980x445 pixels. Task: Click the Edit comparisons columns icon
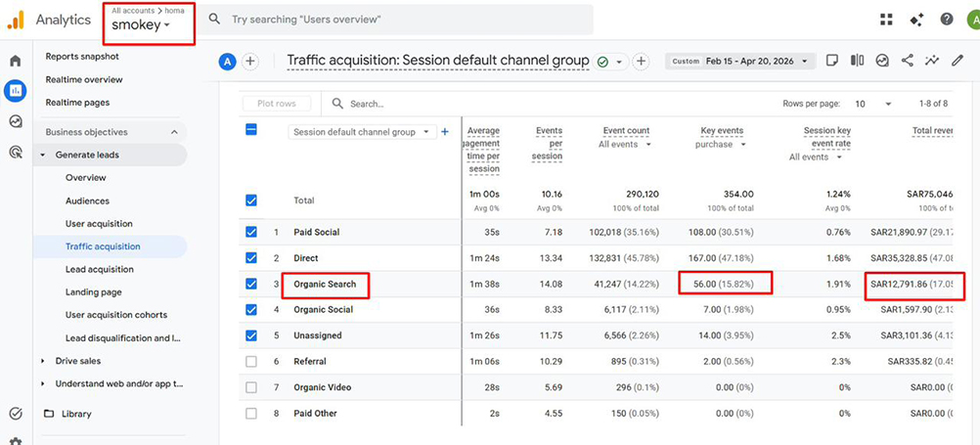pos(857,61)
